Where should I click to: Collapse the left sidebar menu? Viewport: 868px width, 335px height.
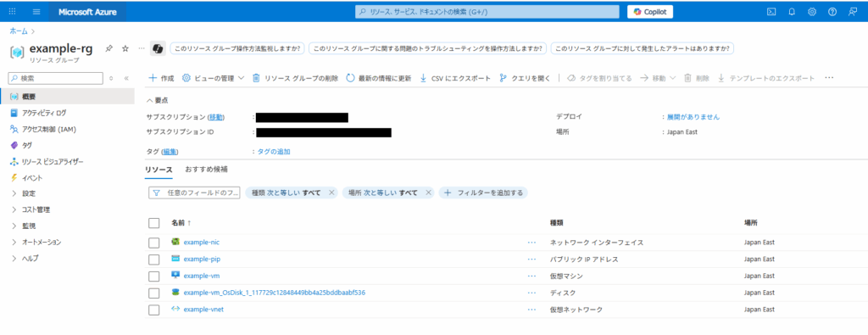(x=126, y=79)
